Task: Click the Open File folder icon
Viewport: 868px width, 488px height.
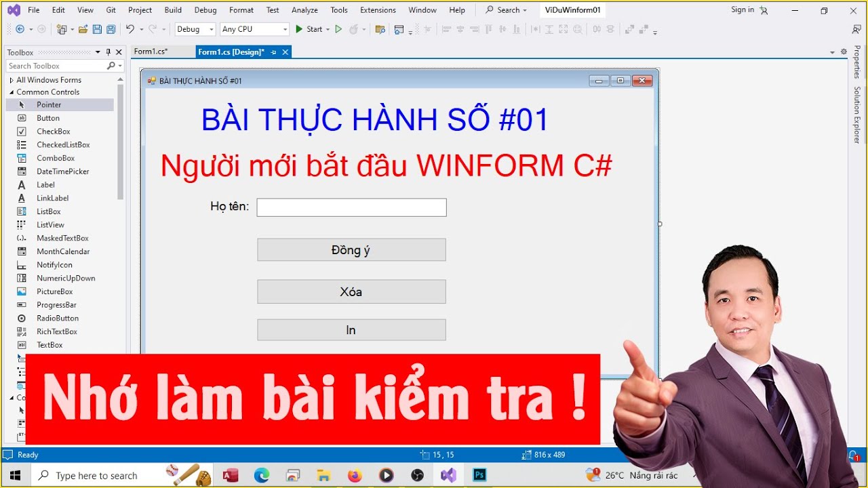Action: pyautogui.click(x=83, y=29)
